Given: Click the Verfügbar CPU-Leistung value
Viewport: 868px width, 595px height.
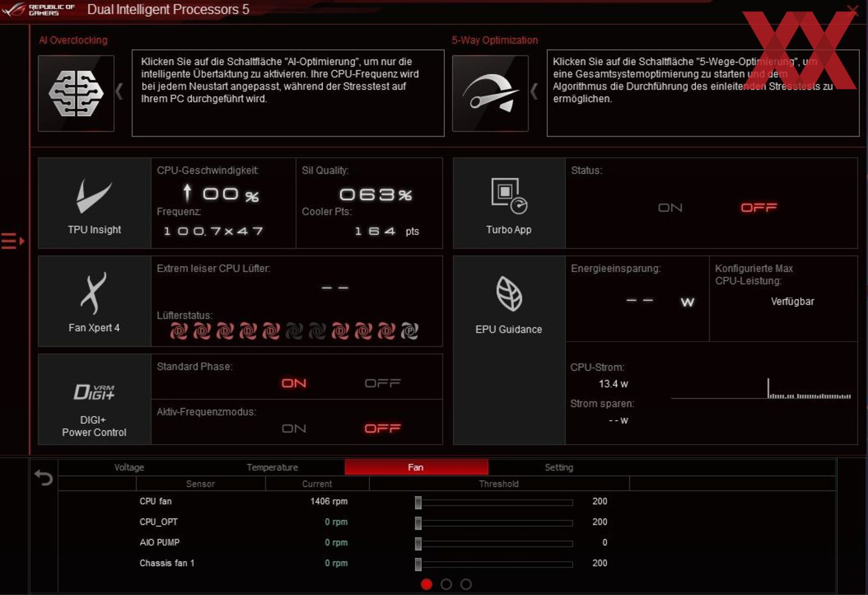Looking at the screenshot, I should point(793,301).
